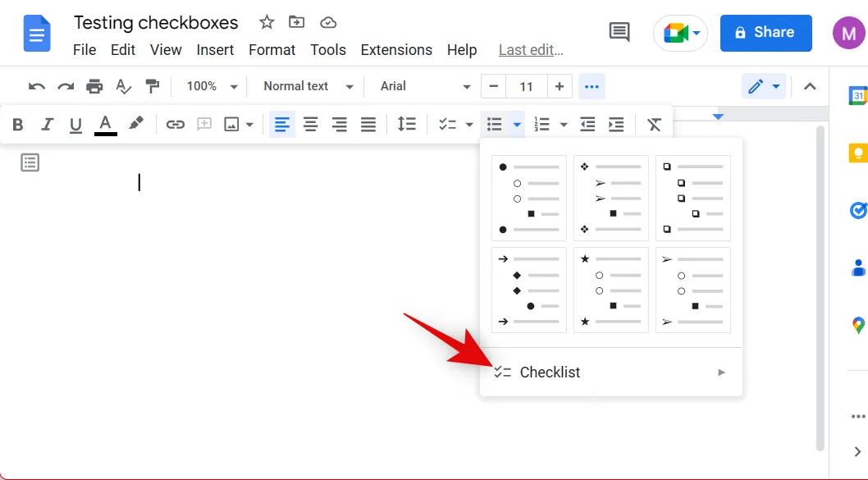Screen dimensions: 868x480
Task: Toggle Italic formatting
Action: tap(47, 125)
